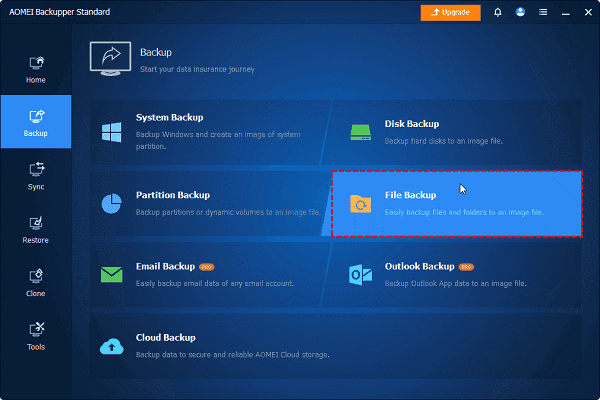
Task: Select the Outlook Backup title
Action: click(419, 266)
